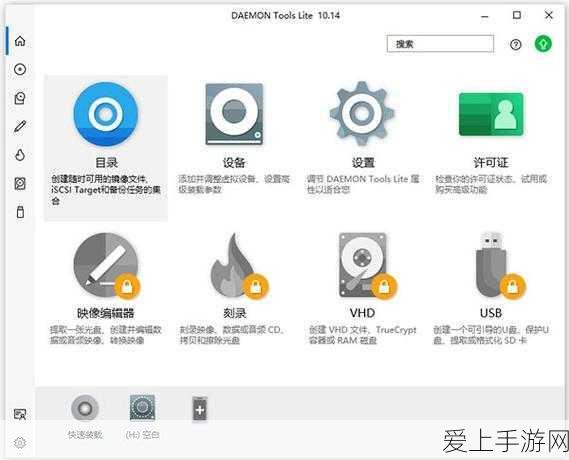Close the DAEMON Tools Lite window
The width and height of the screenshot is (569, 460).
(x=549, y=15)
